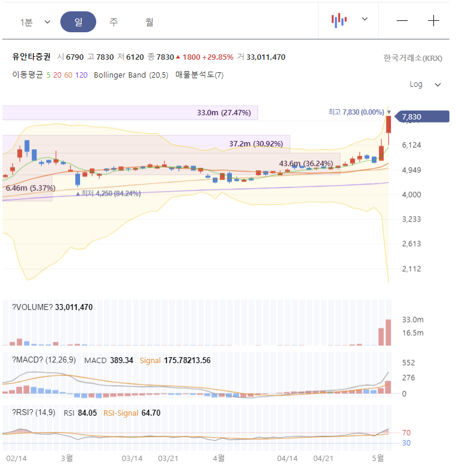456x476 pixels.
Task: Click the +29.85% change value
Action: [218, 57]
